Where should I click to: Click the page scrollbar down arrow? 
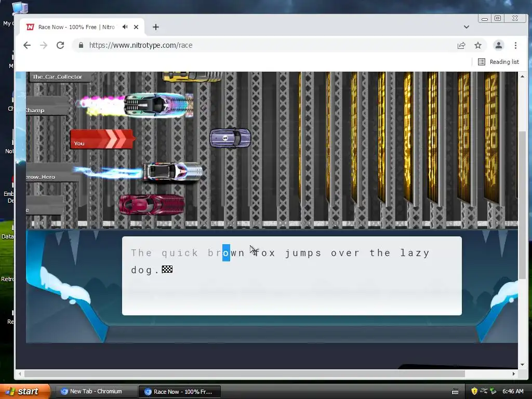click(x=523, y=365)
